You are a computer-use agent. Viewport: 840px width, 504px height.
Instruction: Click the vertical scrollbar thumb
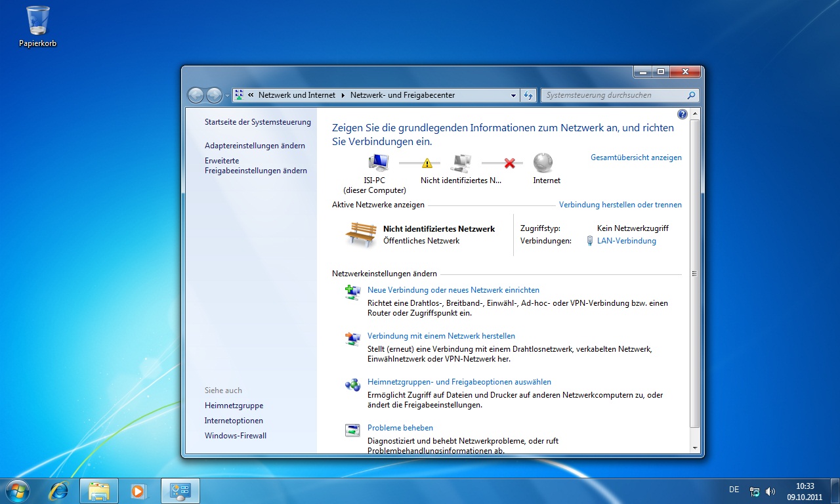click(695, 274)
